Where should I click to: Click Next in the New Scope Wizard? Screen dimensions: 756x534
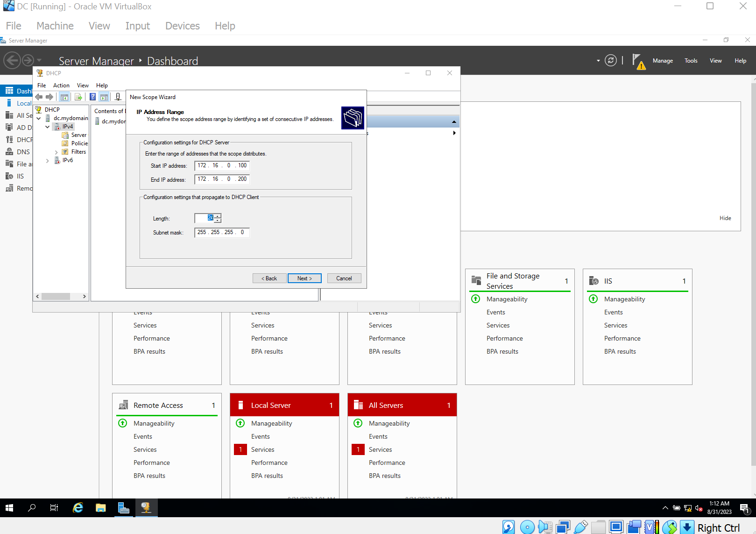(304, 278)
